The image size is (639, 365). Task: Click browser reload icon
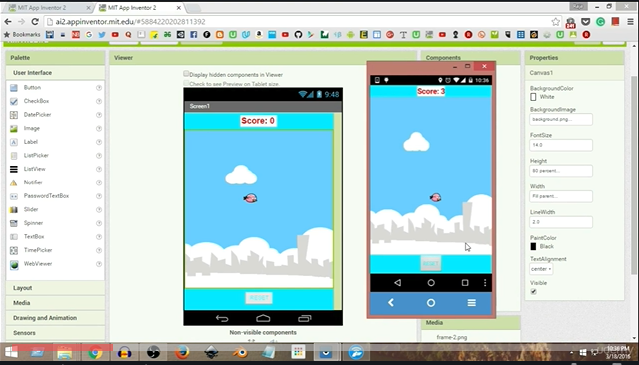(35, 22)
